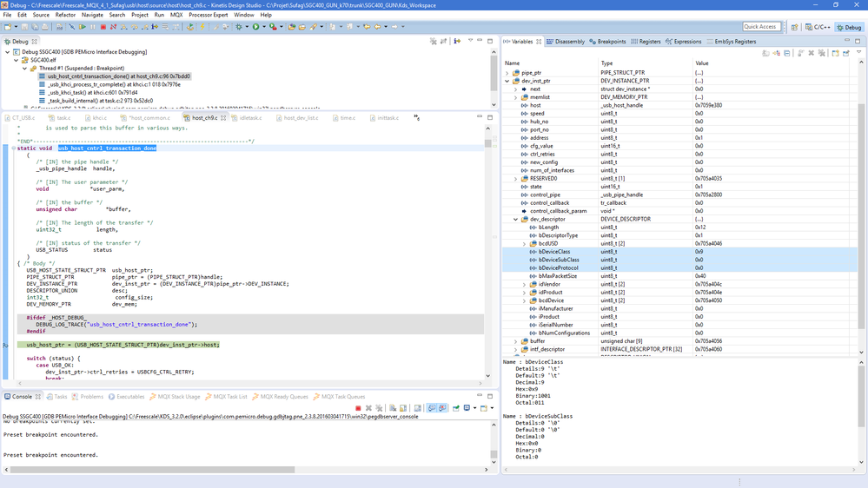Viewport: 868px width, 488px height.
Task: Click the Suspend pause icon in the main toolbar
Action: pyautogui.click(x=92, y=27)
